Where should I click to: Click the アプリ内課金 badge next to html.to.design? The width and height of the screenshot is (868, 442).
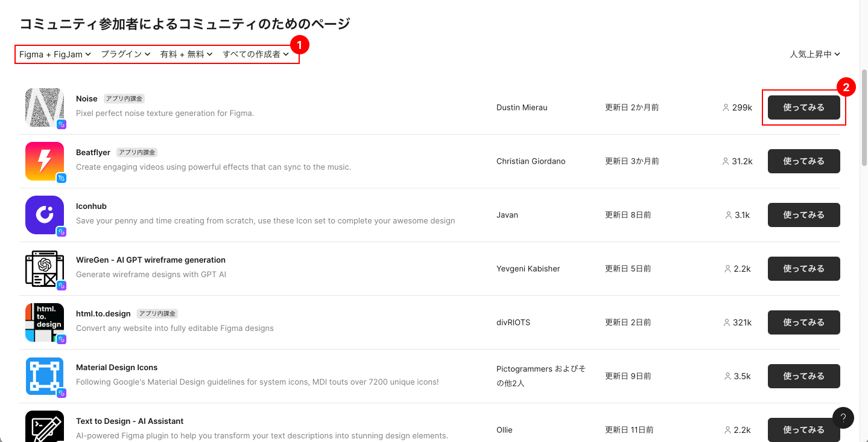tap(157, 313)
